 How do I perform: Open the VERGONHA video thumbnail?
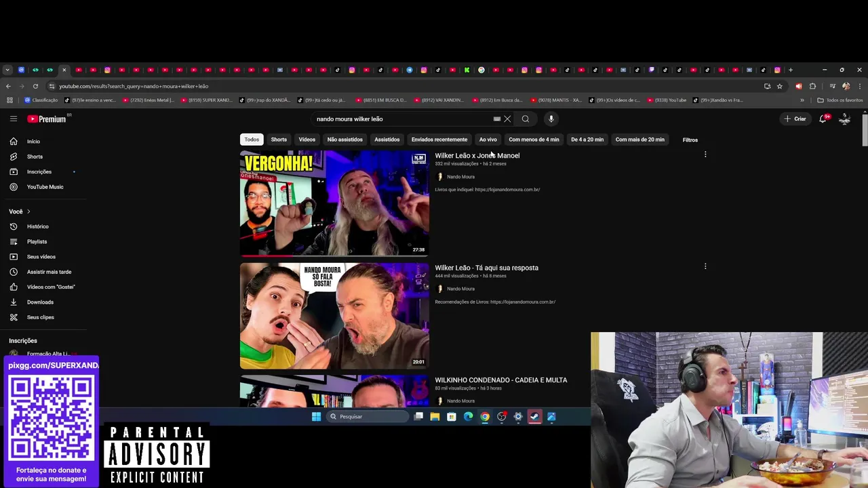pos(334,203)
